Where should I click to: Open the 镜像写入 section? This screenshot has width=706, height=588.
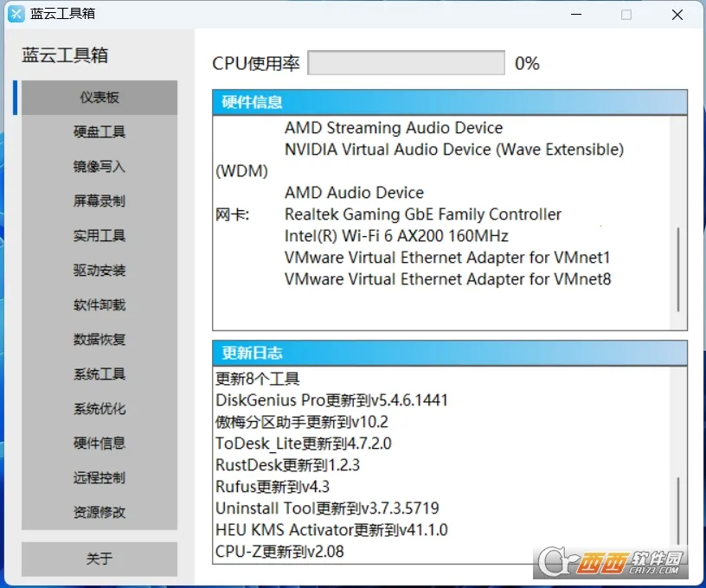tap(99, 167)
